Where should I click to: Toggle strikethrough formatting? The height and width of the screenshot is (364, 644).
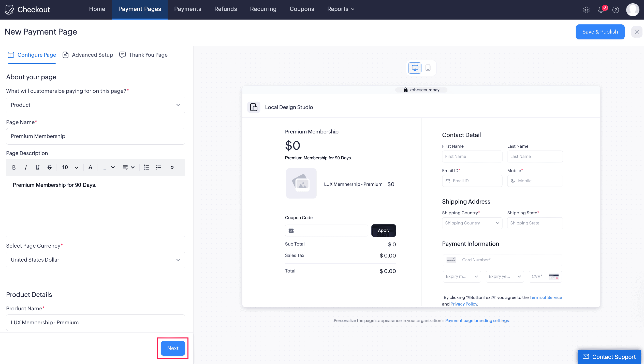(x=49, y=167)
